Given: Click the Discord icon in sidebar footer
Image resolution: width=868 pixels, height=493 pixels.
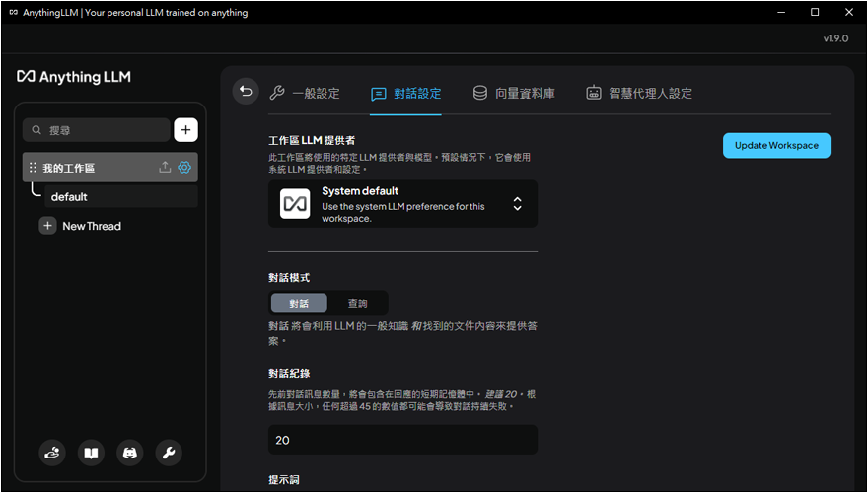Looking at the screenshot, I should [x=129, y=453].
